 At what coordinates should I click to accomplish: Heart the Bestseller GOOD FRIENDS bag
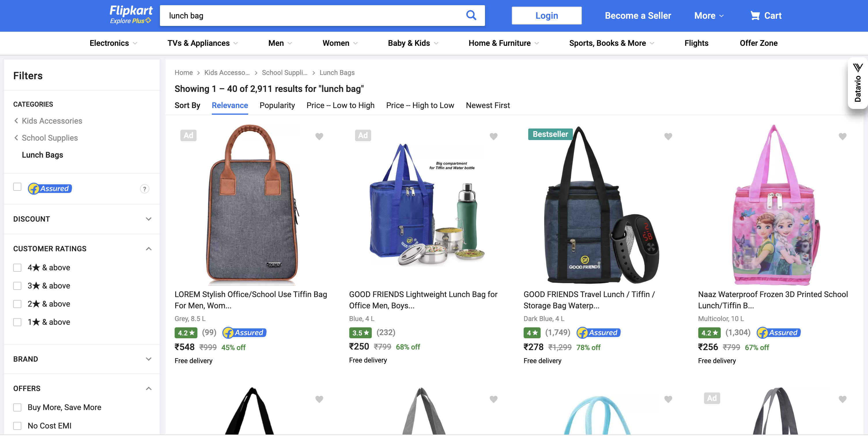point(668,136)
